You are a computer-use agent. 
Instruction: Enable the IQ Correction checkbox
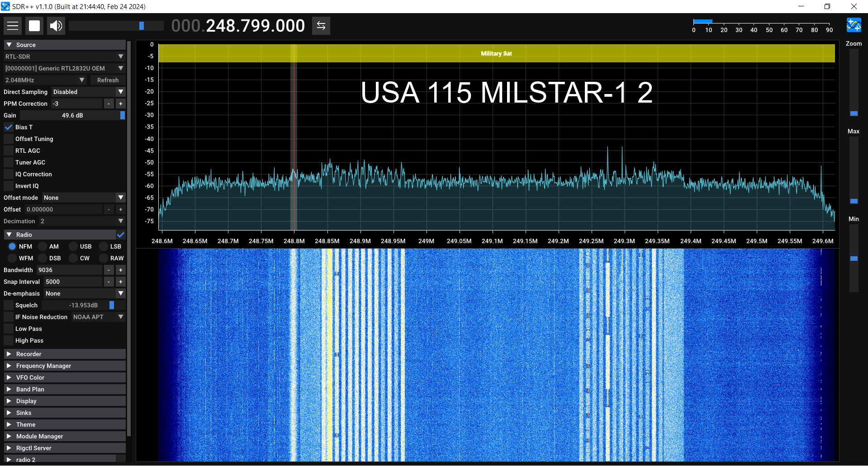pyautogui.click(x=9, y=174)
